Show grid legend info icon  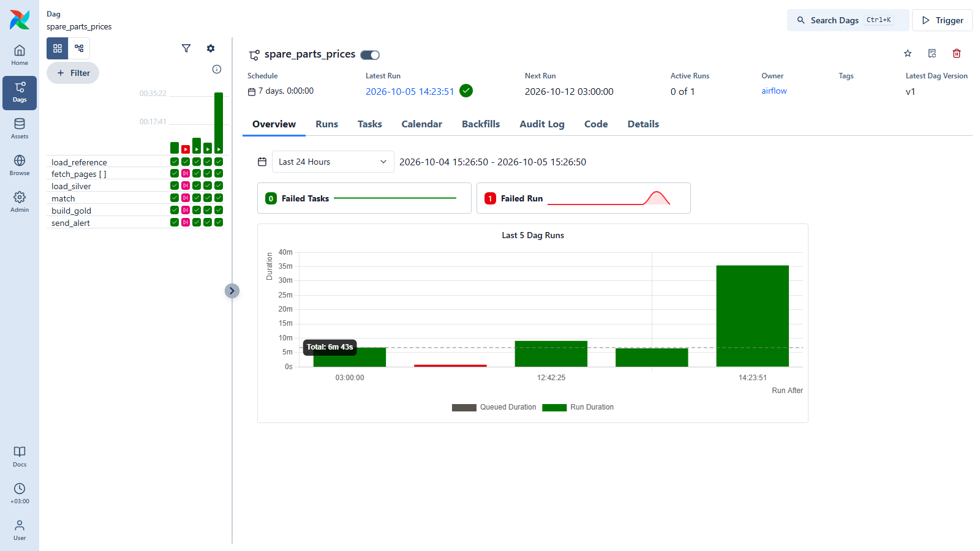[x=217, y=69]
